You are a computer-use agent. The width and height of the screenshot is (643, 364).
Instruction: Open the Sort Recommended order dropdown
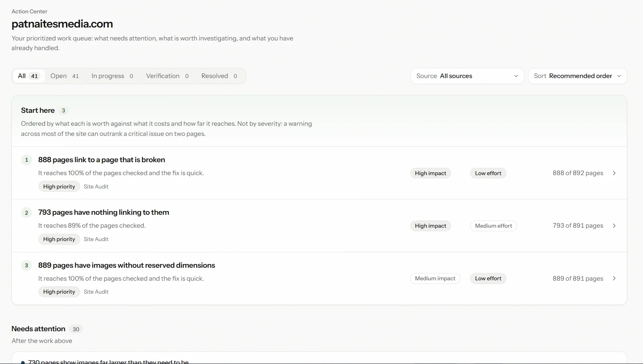point(577,76)
